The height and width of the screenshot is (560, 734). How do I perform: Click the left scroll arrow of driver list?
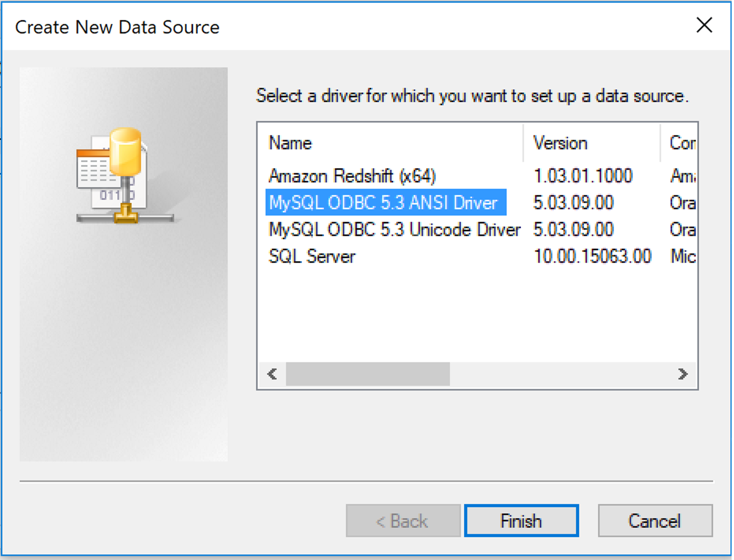[272, 374]
